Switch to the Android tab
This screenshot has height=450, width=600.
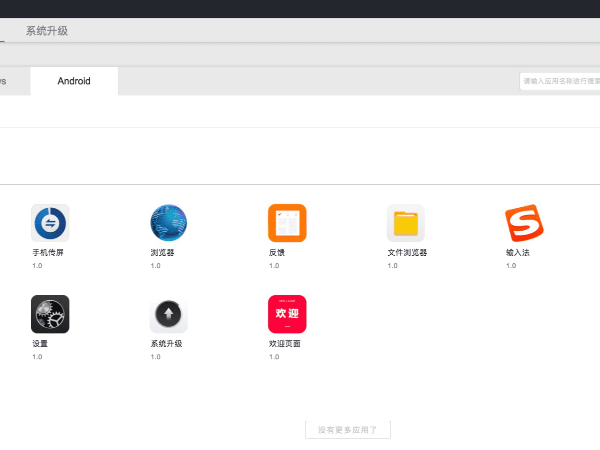(x=74, y=81)
